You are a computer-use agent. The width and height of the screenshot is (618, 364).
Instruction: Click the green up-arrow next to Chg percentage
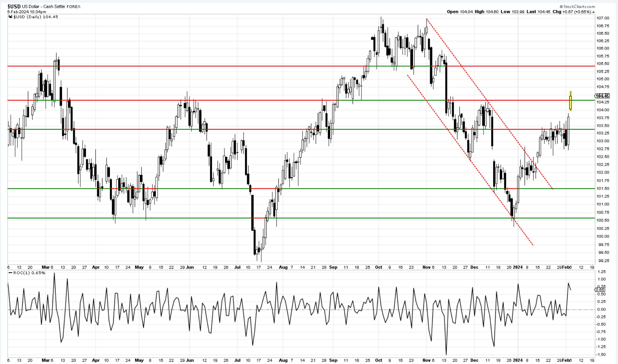click(593, 12)
